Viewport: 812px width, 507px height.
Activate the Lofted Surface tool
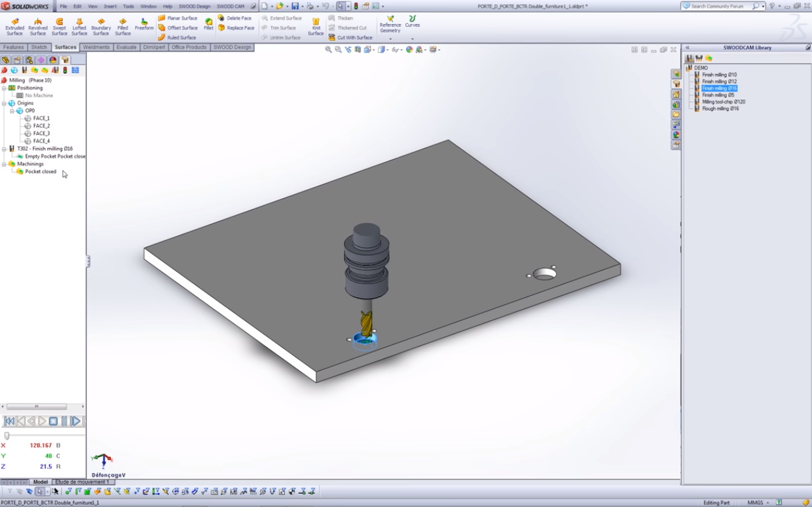point(79,26)
